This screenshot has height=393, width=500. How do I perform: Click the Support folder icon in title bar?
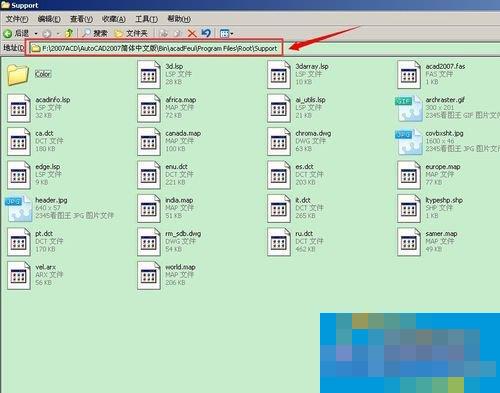pyautogui.click(x=5, y=5)
